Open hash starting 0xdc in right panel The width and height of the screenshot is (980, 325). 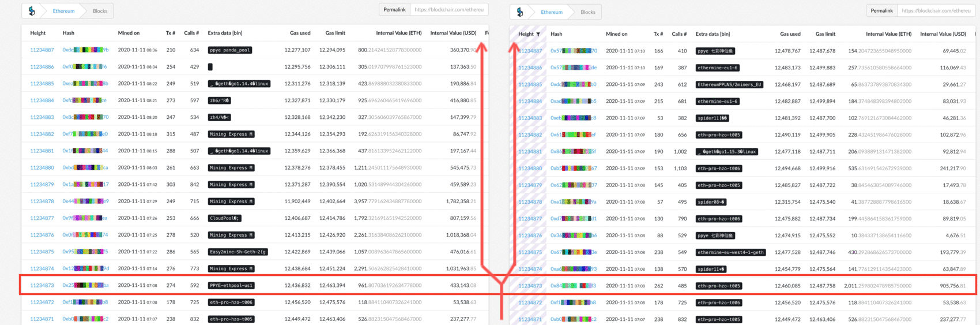coord(574,85)
